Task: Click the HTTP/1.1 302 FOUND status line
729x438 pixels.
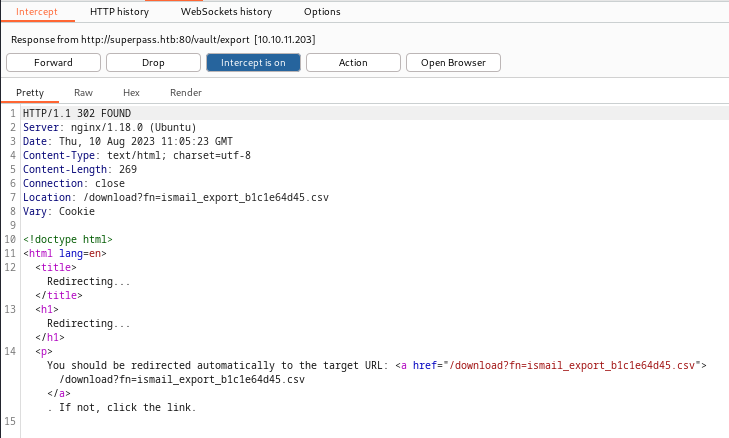Action: 76,114
